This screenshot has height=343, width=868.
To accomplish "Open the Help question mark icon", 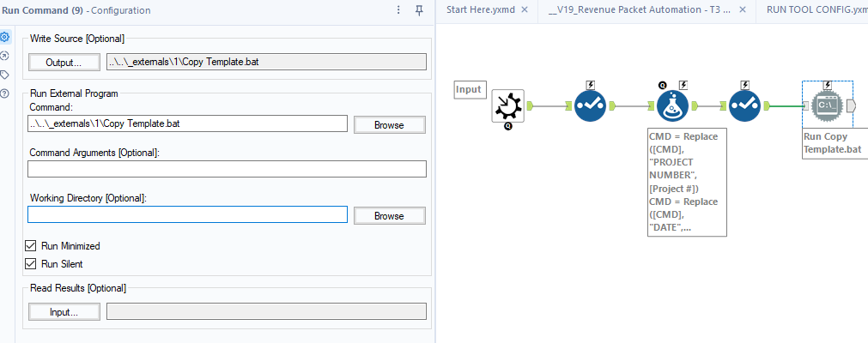I will click(5, 93).
